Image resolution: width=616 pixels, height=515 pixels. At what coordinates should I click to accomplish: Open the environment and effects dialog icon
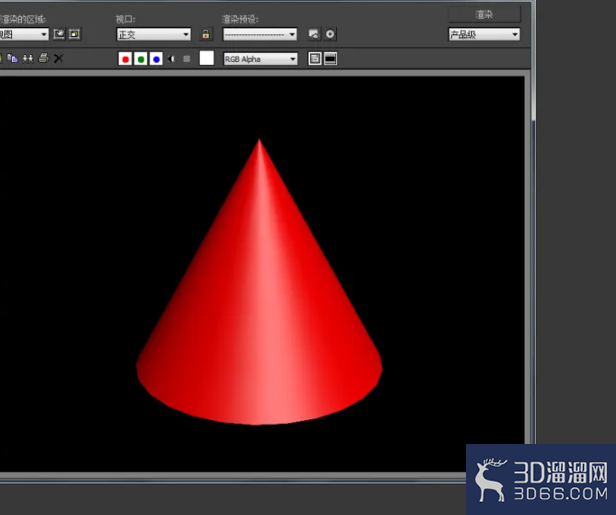coord(330,34)
